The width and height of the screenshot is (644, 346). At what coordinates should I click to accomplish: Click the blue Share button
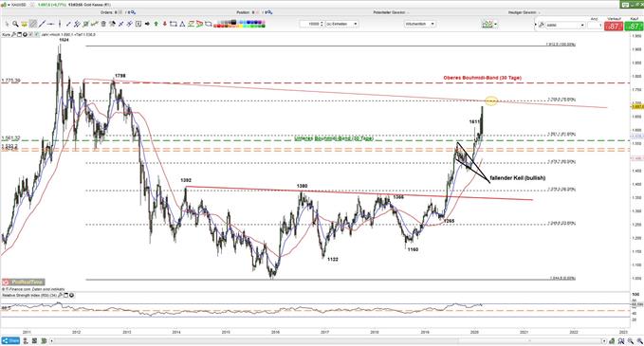(10, 341)
